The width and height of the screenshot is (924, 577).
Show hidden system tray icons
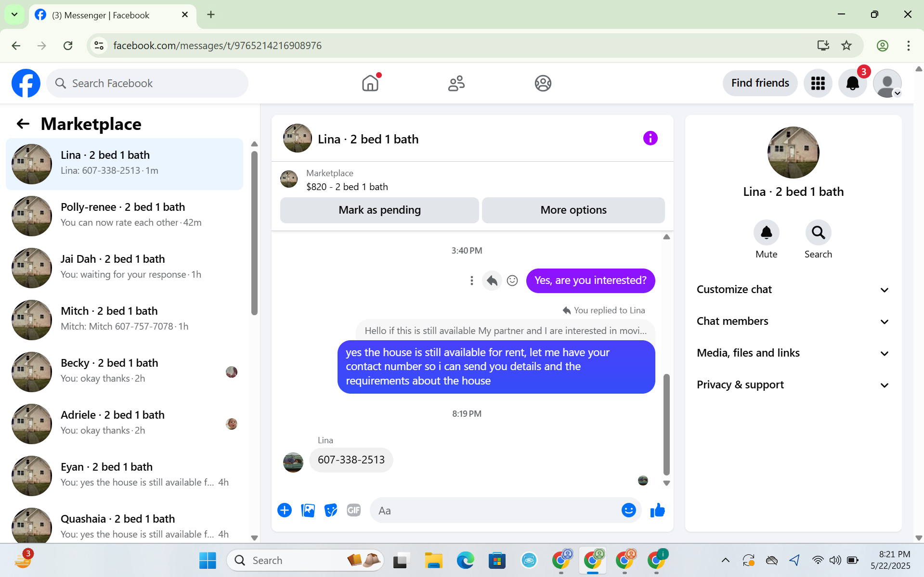[x=725, y=560]
